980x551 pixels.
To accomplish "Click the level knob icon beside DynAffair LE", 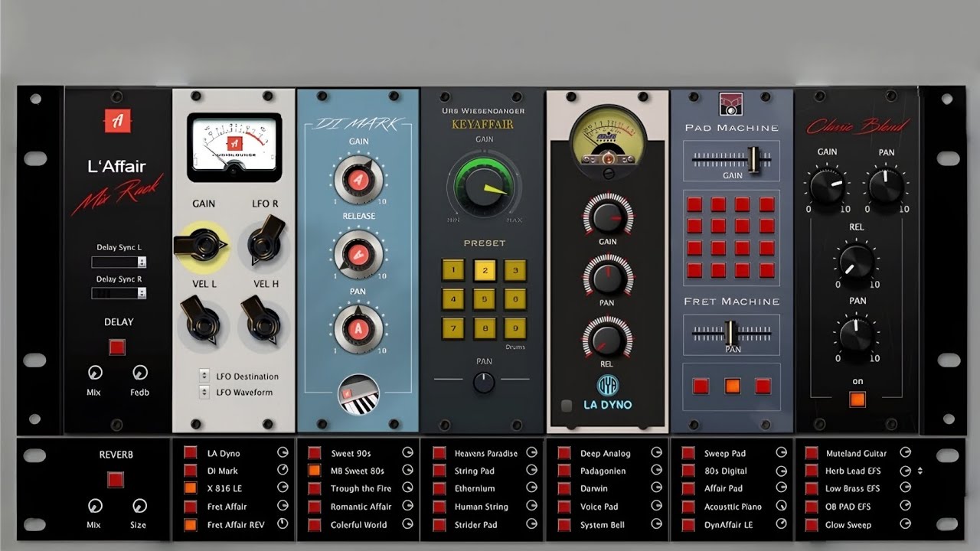I will [780, 524].
